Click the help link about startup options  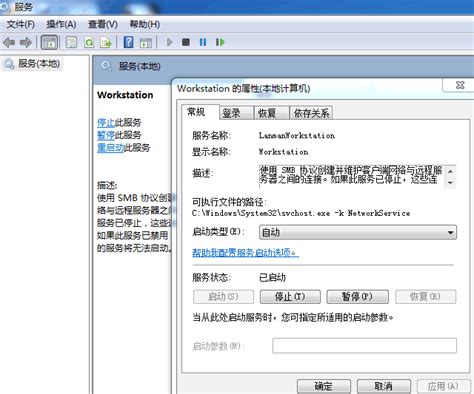(245, 253)
